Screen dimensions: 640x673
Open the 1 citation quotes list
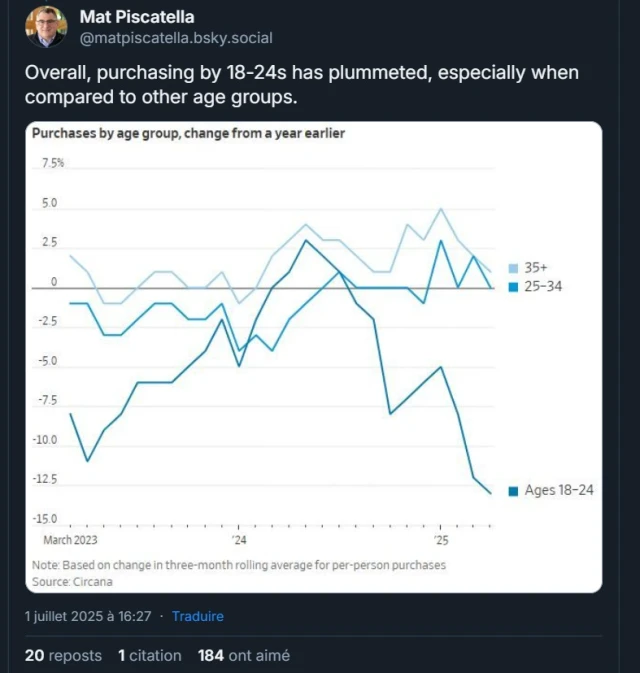[x=150, y=655]
